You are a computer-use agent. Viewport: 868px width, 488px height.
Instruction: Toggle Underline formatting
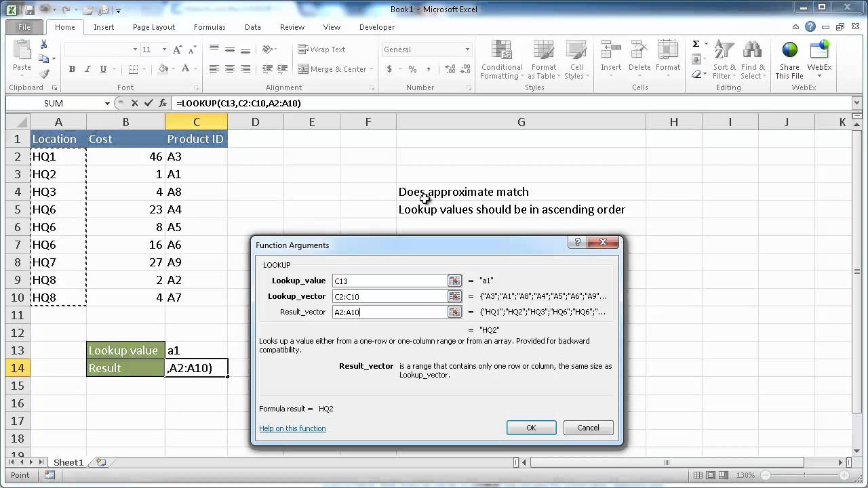(103, 69)
